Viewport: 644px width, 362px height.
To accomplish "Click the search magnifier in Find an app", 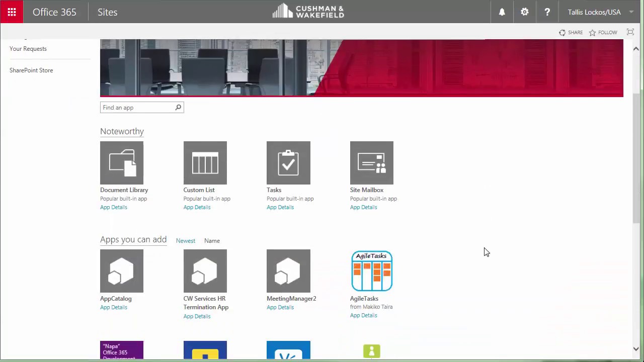I will (x=178, y=107).
